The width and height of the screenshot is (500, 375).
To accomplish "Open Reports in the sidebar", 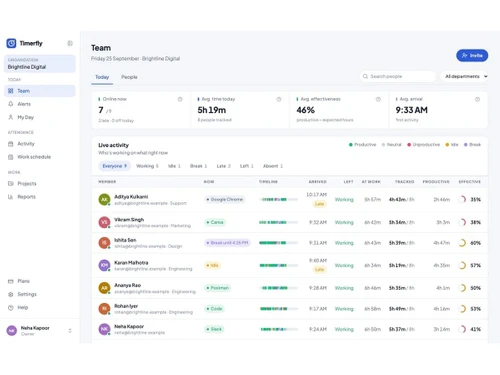I will [x=40, y=197].
